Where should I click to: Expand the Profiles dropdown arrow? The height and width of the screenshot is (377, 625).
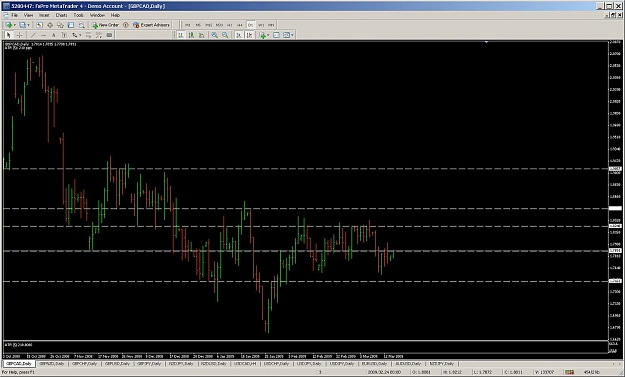(x=29, y=25)
